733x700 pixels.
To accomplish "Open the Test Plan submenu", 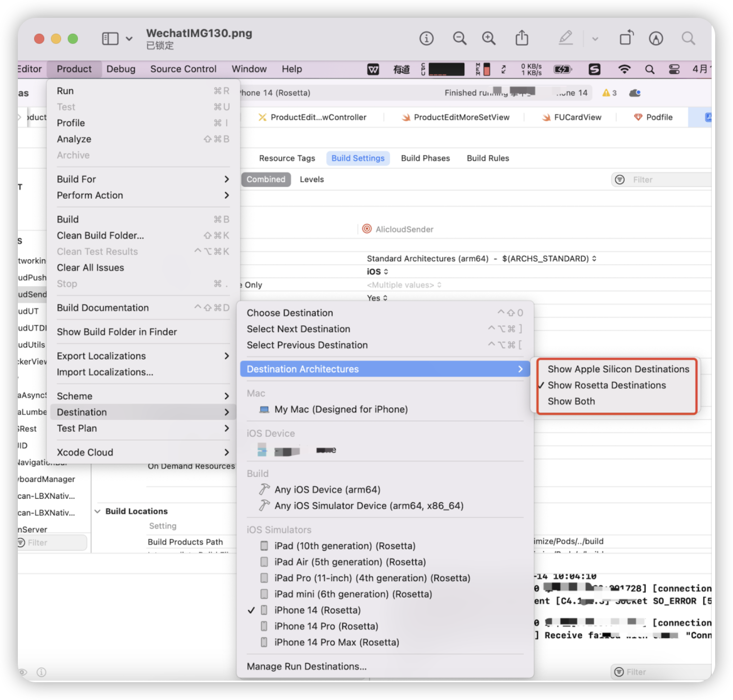I will tap(143, 428).
